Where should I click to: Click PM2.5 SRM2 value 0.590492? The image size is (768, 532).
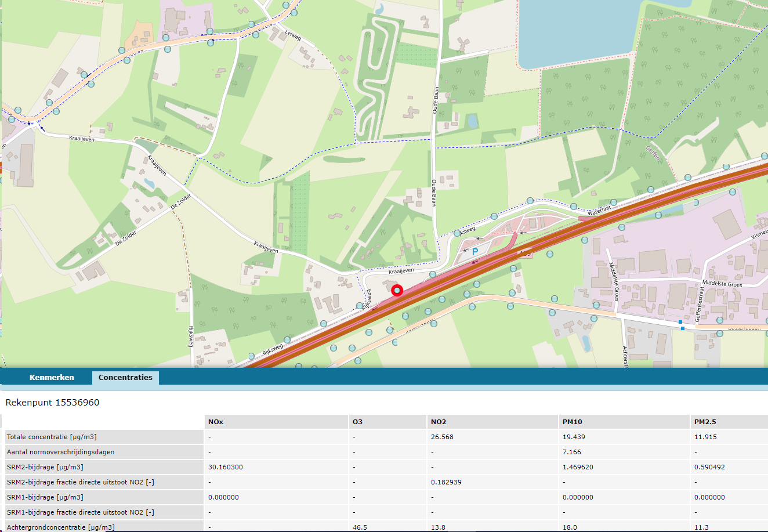709,467
